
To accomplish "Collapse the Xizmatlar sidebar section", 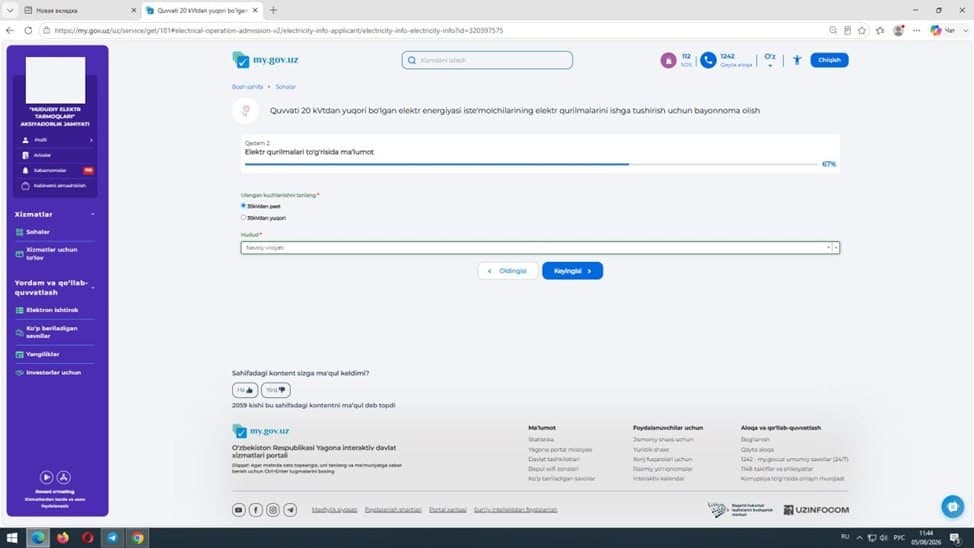I will click(x=93, y=214).
